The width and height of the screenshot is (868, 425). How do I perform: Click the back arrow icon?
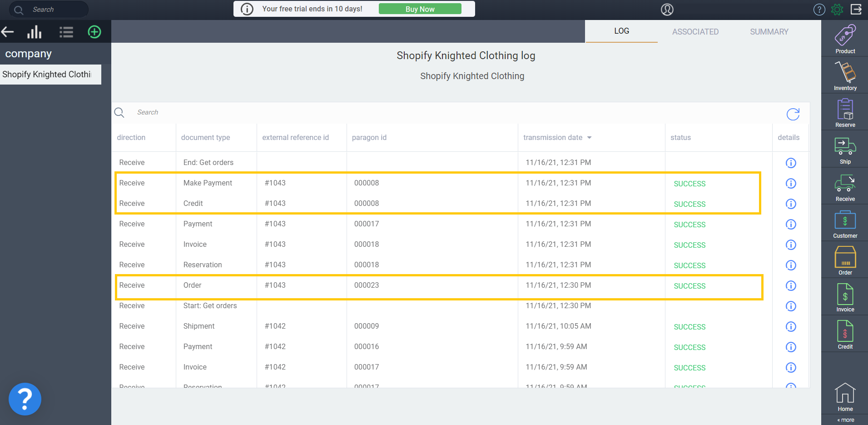[8, 32]
